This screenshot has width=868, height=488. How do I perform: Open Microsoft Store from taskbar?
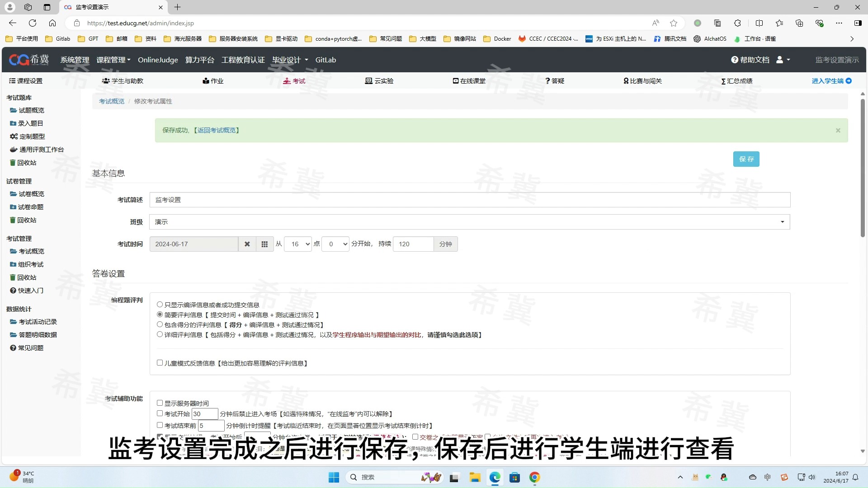(514, 477)
